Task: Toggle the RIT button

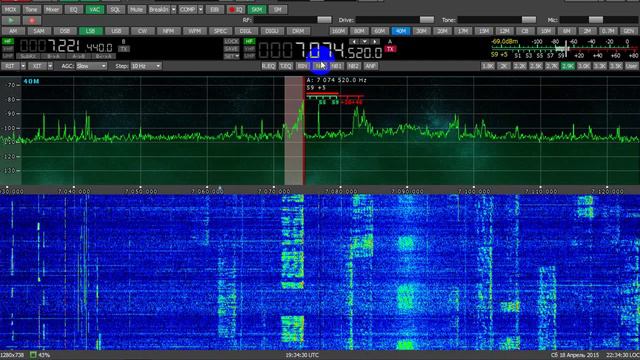Action: pos(10,66)
